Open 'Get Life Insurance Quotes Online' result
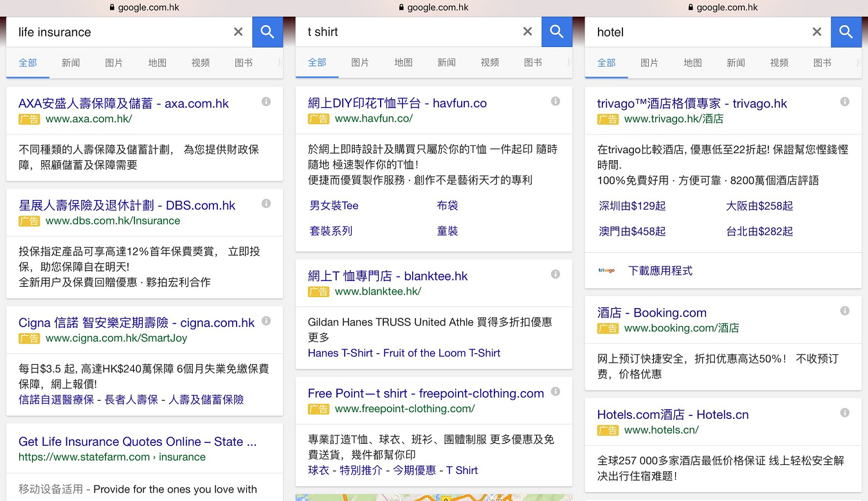 click(137, 442)
